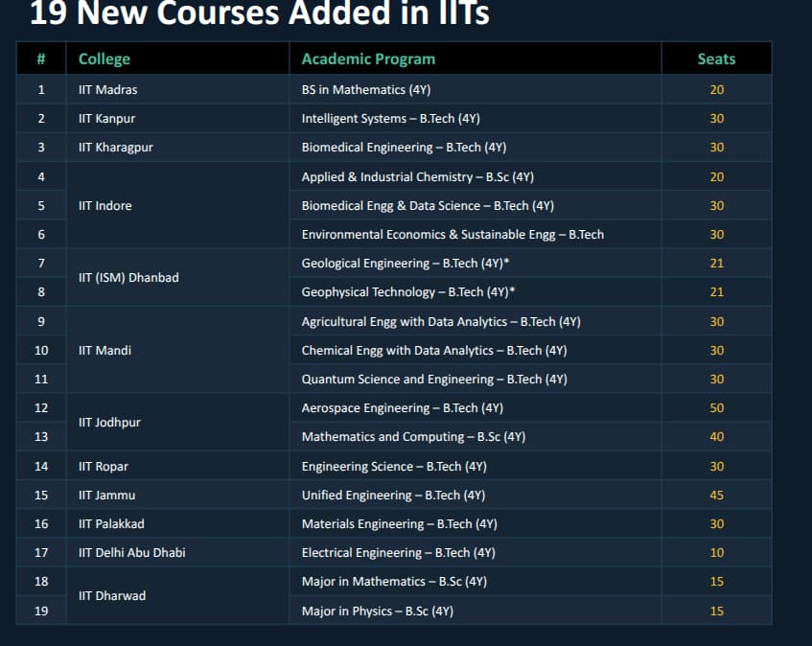The width and height of the screenshot is (812, 646).
Task: Click the '#' column header
Action: click(x=41, y=58)
